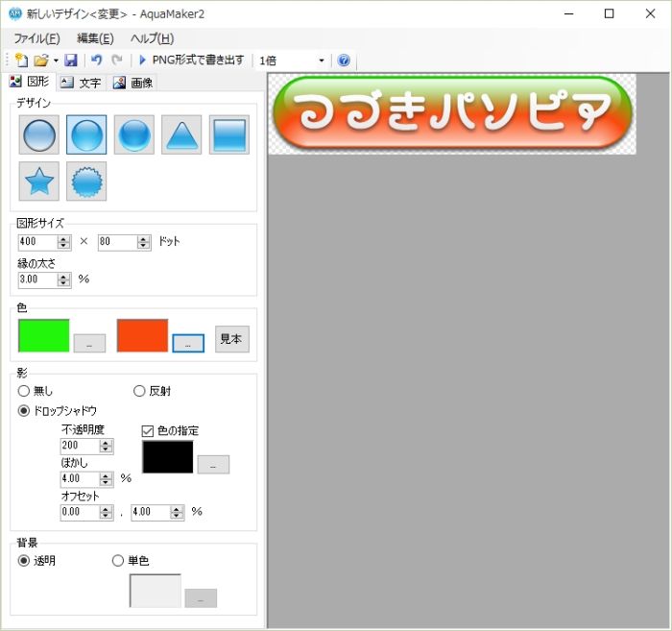Select the triangle shape design

point(181,134)
